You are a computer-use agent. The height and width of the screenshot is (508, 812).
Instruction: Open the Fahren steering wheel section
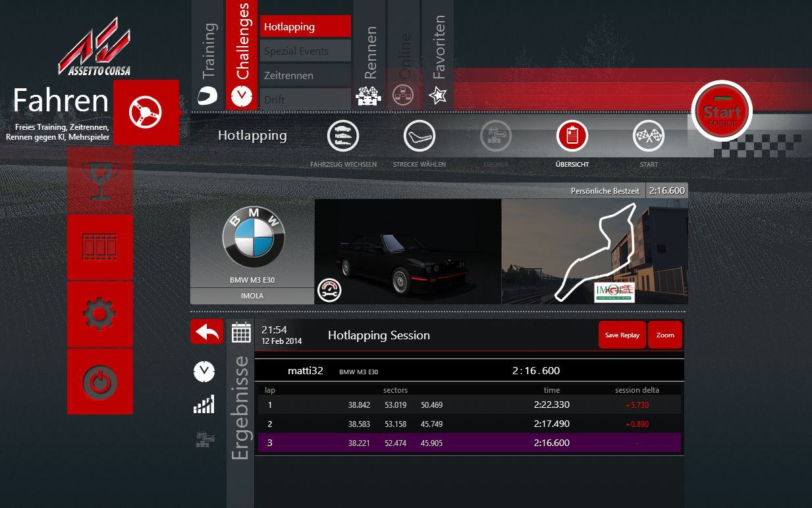(x=146, y=113)
